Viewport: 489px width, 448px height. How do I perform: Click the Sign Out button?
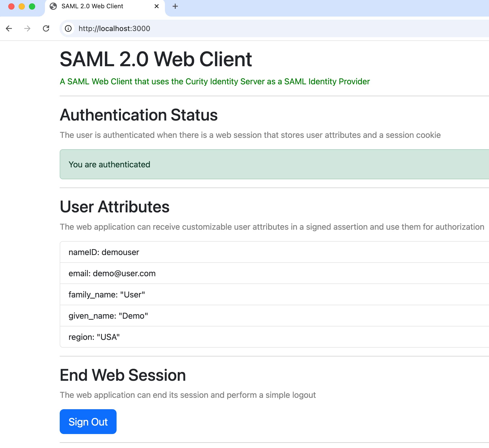coord(88,422)
